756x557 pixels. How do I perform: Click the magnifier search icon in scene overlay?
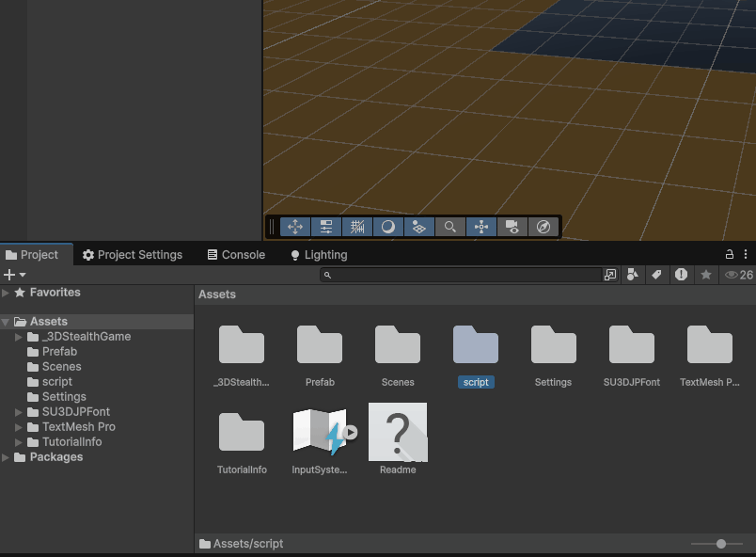(450, 227)
